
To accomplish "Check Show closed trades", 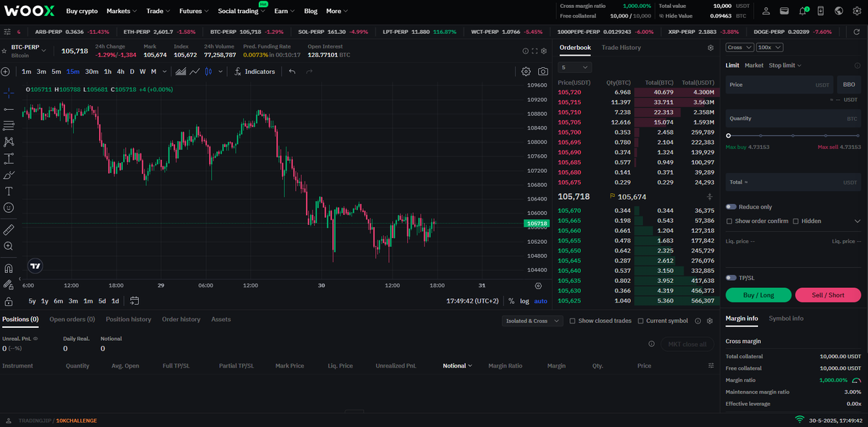I will click(572, 321).
